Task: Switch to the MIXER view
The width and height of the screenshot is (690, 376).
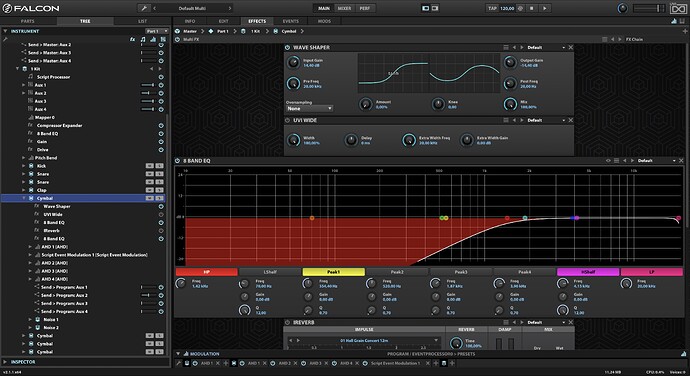Action: click(344, 8)
